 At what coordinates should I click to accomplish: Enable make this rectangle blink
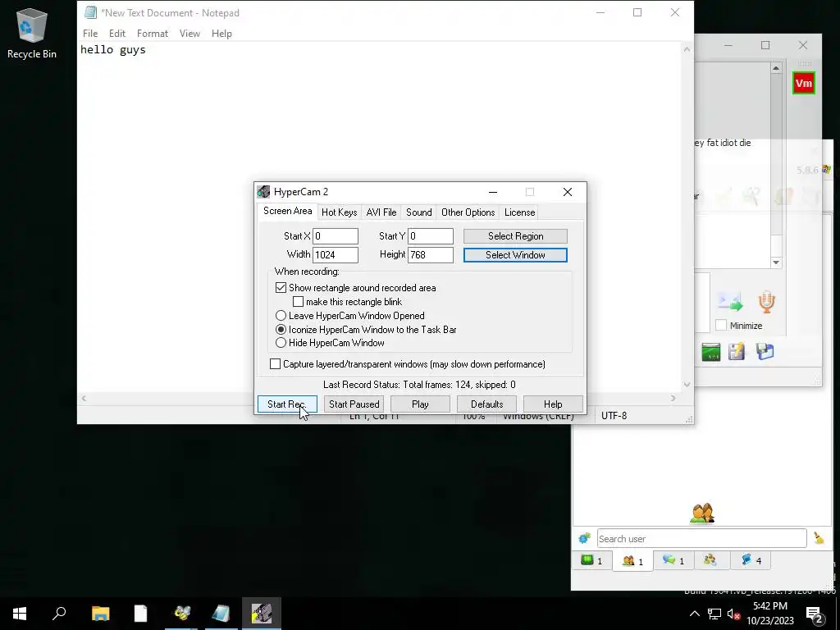[298, 302]
